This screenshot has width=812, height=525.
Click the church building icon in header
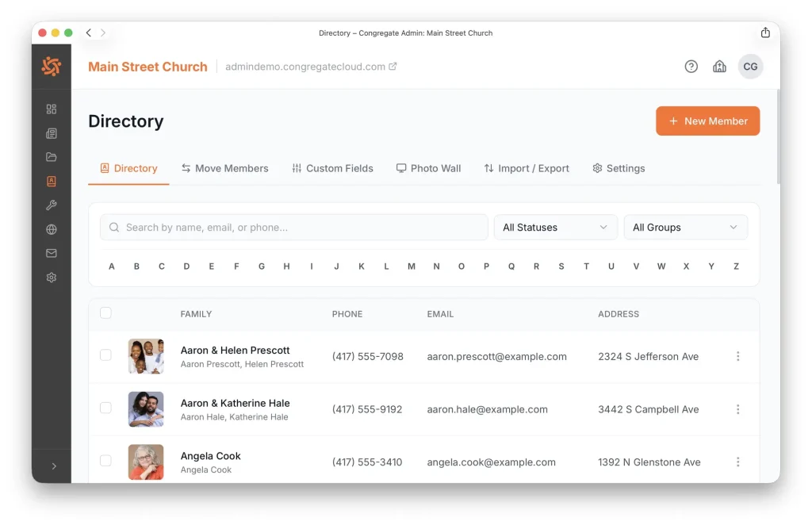click(x=719, y=67)
